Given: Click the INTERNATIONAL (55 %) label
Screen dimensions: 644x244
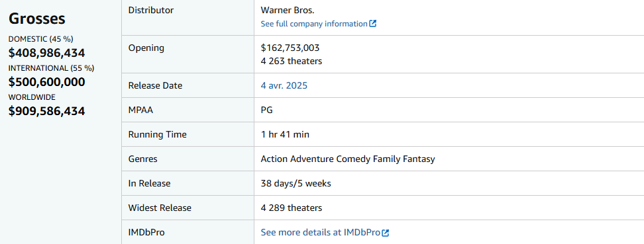Looking at the screenshot, I should point(51,69).
